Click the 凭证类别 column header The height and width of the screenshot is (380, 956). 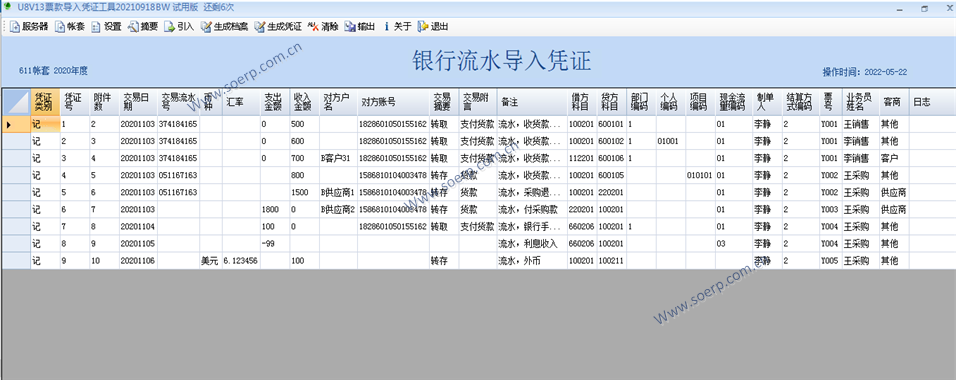[x=45, y=102]
